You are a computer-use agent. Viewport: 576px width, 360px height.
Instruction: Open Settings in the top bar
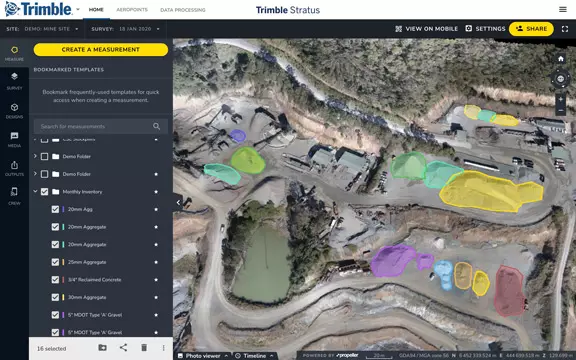pos(485,29)
